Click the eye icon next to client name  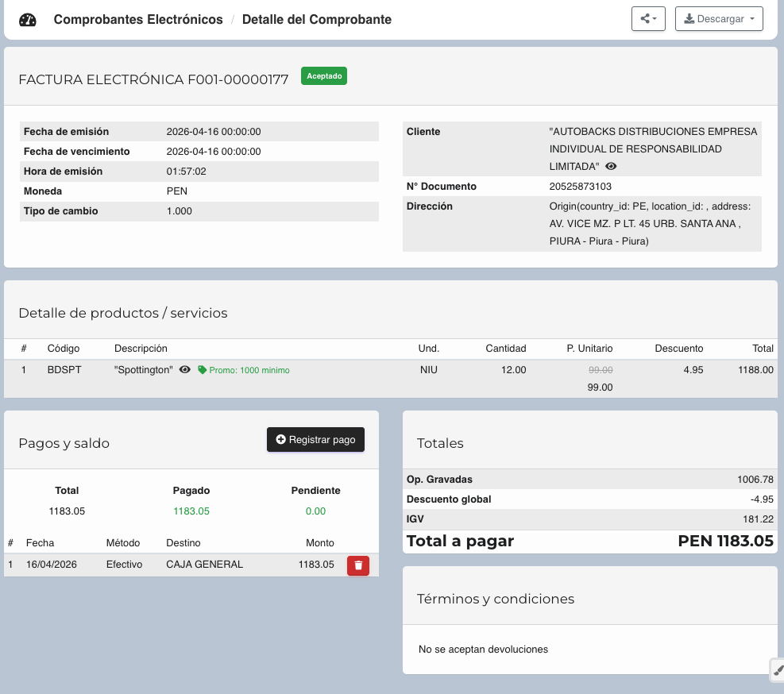611,167
